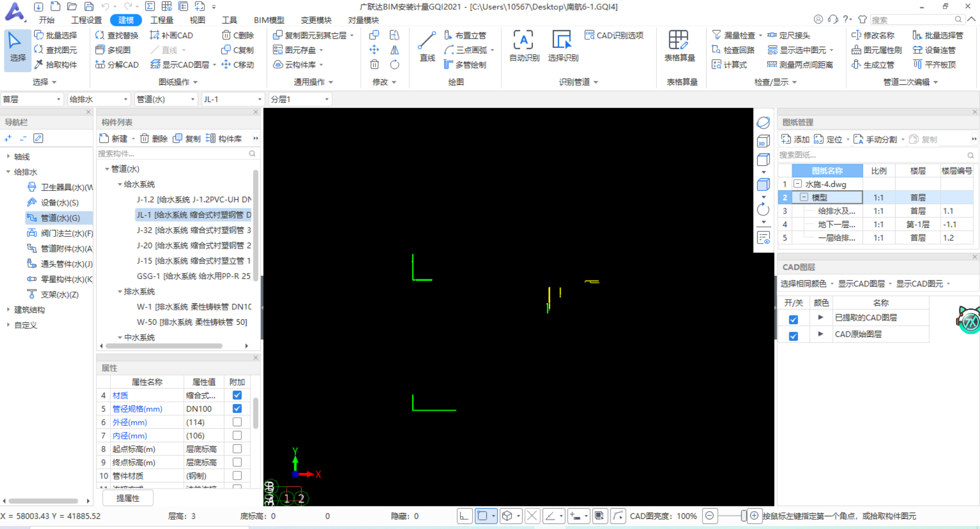Open 多视图 option
980x529 pixels.
[x=113, y=50]
